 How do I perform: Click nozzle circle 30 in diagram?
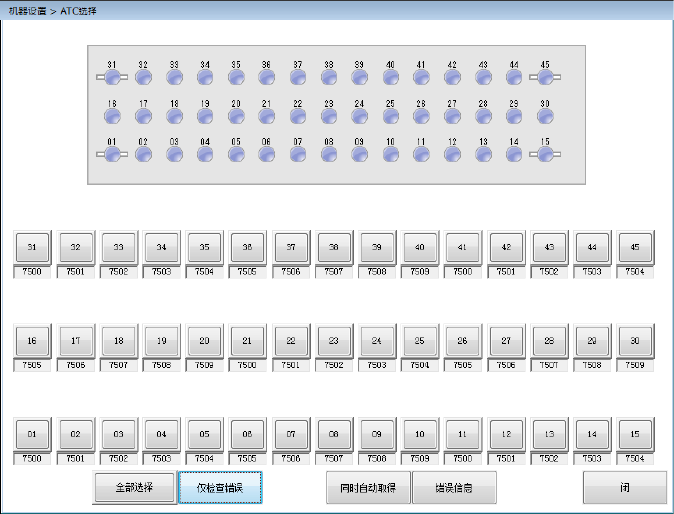click(x=545, y=116)
